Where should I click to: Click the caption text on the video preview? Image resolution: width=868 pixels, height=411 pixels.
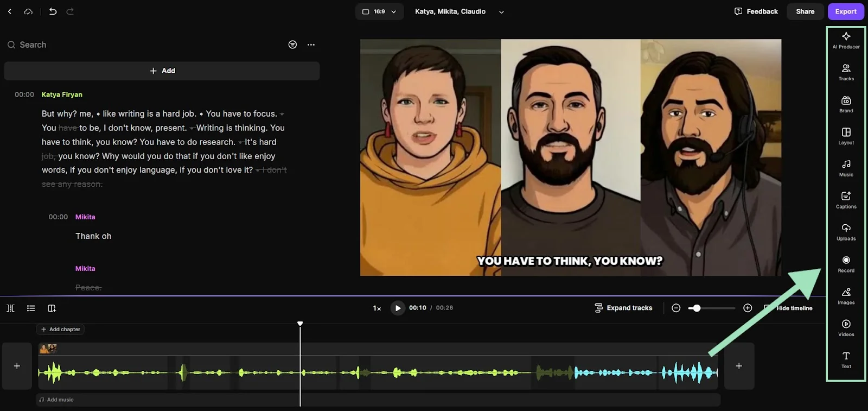pos(570,261)
